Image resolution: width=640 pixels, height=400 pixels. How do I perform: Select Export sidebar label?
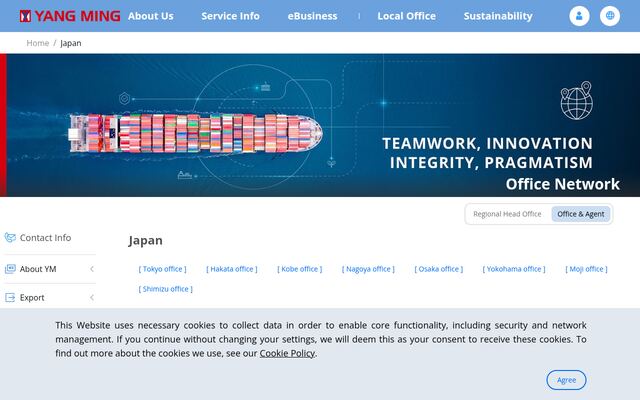click(32, 298)
